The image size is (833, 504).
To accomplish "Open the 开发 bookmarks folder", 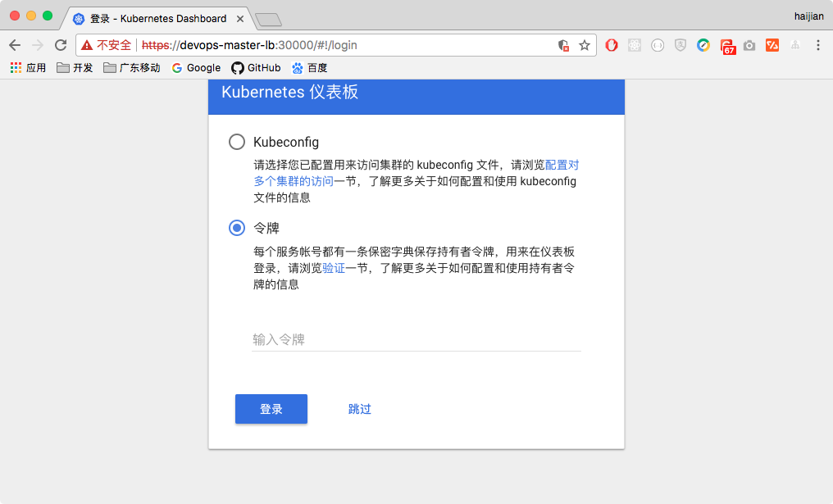I will click(75, 67).
